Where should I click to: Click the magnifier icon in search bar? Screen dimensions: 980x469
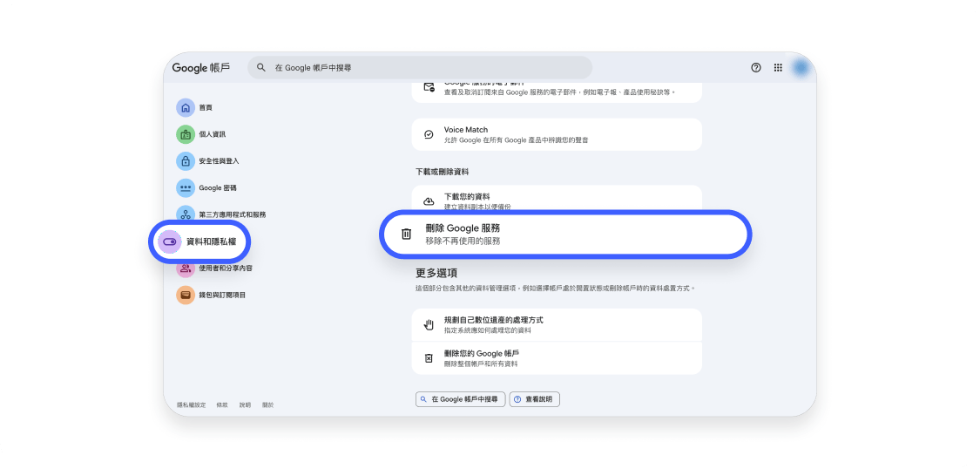tap(262, 67)
